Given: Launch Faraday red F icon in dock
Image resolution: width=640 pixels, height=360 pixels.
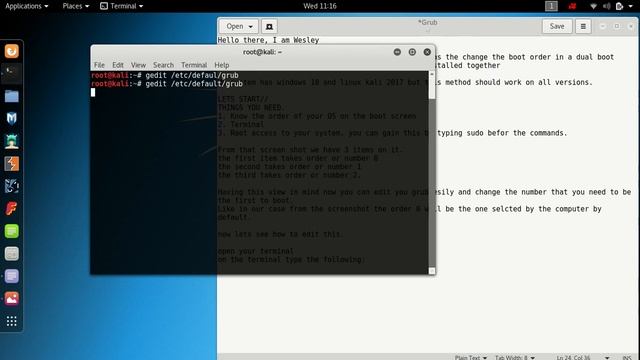Looking at the screenshot, I should coord(11,209).
